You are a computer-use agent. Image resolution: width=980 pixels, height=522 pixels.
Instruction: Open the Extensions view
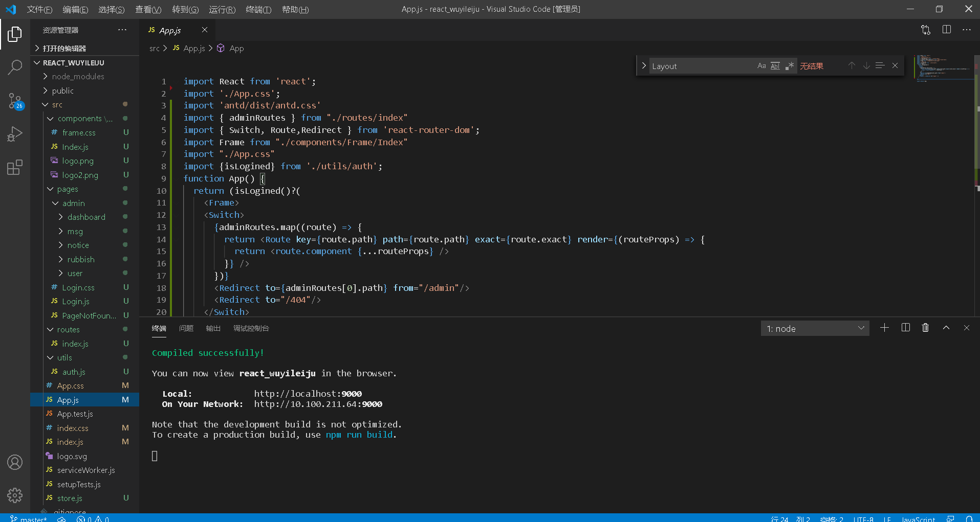15,167
